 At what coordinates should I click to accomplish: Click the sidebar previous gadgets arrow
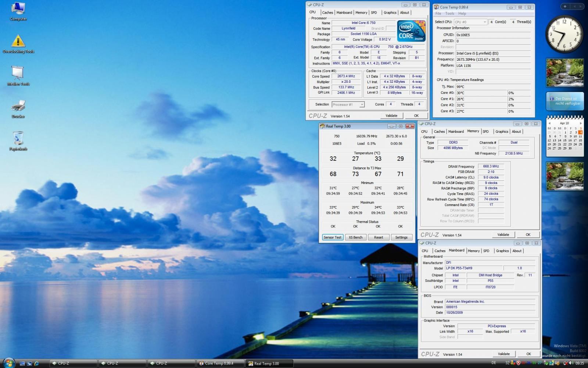coord(574,6)
